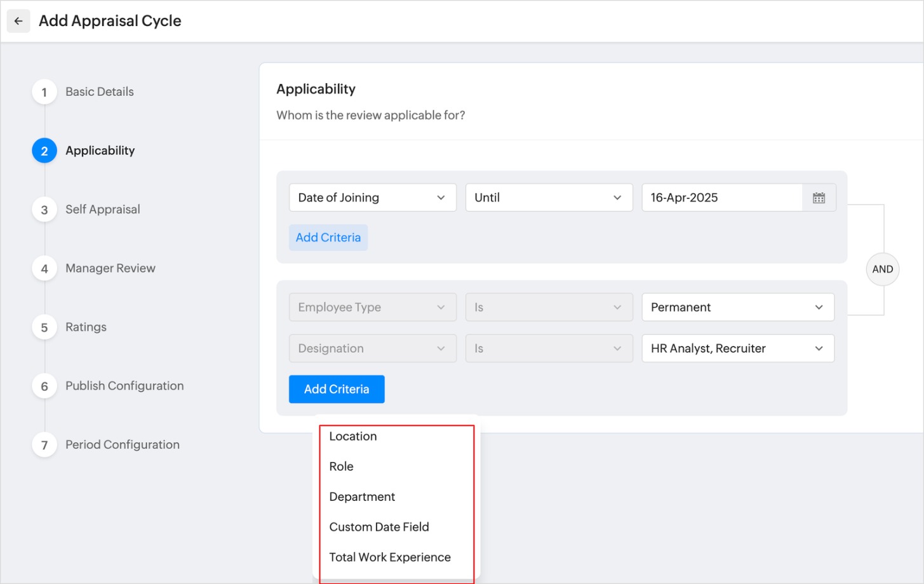Click the solid blue Add Criteria button
This screenshot has height=584, width=924.
[337, 389]
